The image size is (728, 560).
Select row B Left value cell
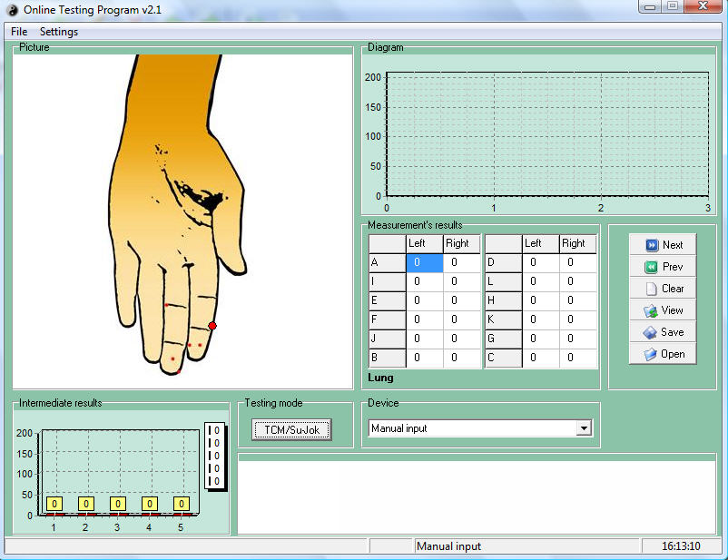(x=424, y=358)
